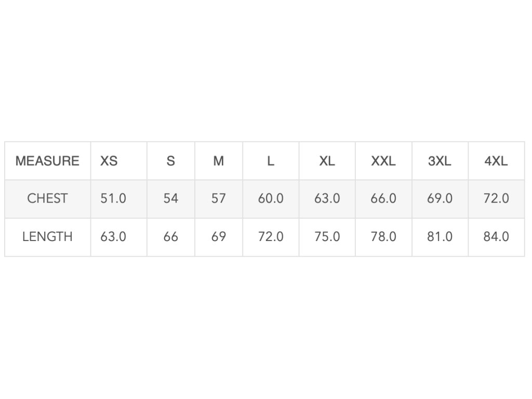This screenshot has height=399, width=532.
Task: Select chest value 66.0 under XXL
Action: pos(383,198)
